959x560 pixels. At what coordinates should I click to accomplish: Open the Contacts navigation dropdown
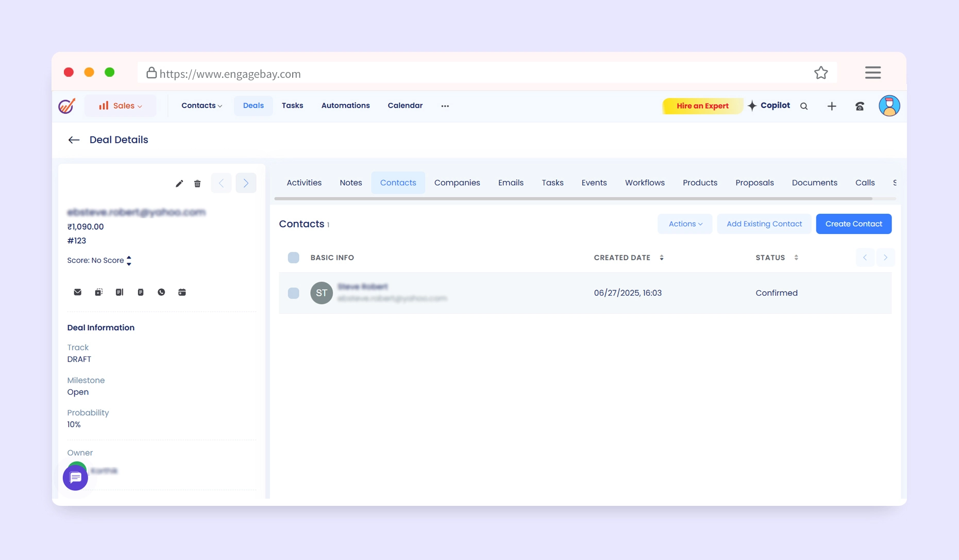pos(201,106)
